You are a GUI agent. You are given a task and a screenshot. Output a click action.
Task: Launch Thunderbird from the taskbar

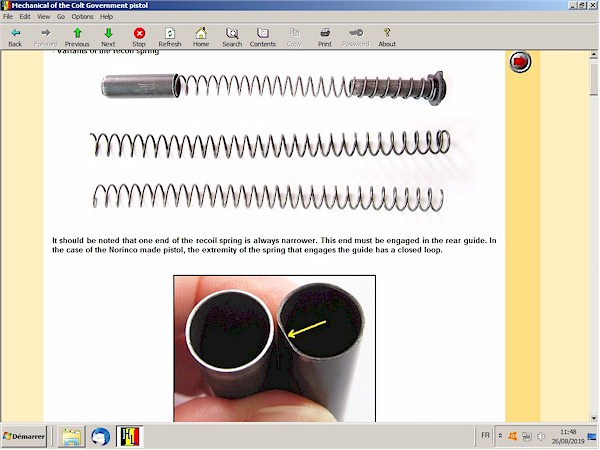[101, 436]
